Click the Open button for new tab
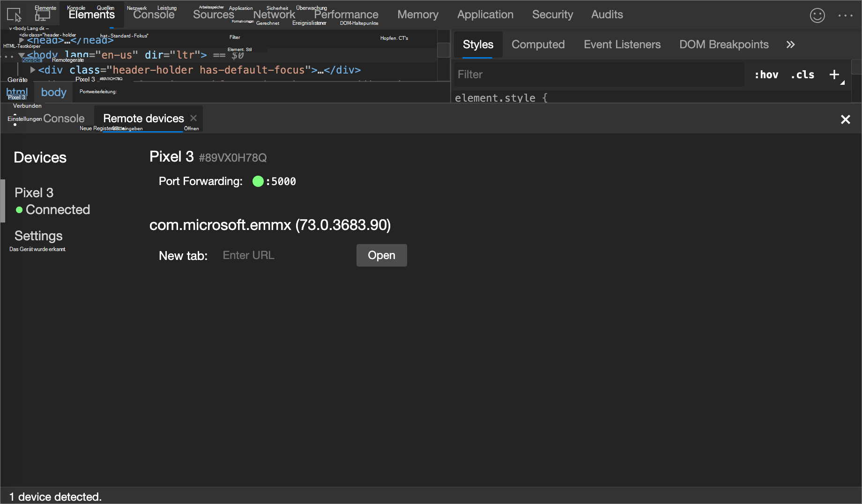Image resolution: width=862 pixels, height=504 pixels. pos(381,255)
